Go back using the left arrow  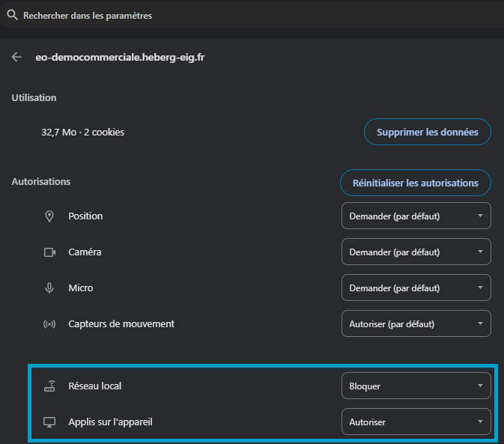pyautogui.click(x=17, y=58)
